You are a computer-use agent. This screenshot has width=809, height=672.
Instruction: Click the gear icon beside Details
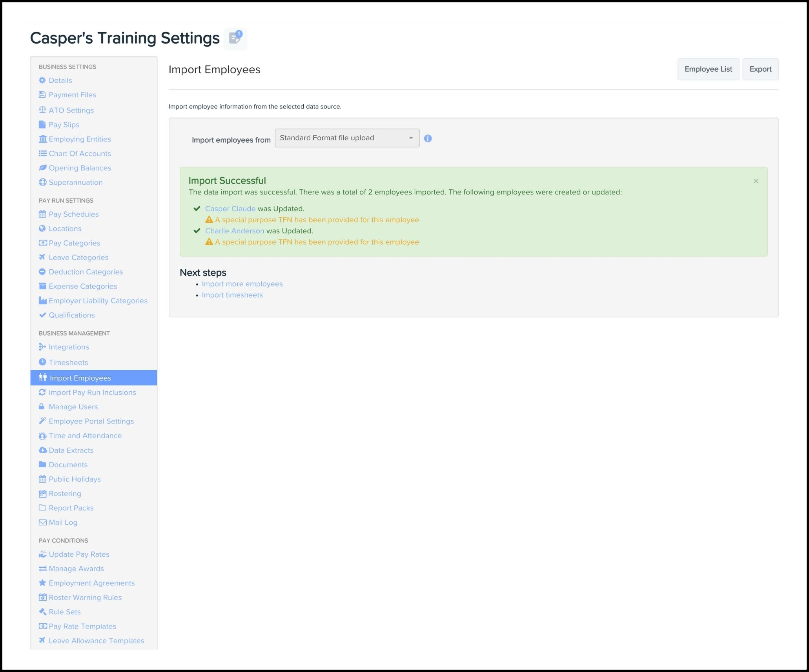click(x=42, y=80)
